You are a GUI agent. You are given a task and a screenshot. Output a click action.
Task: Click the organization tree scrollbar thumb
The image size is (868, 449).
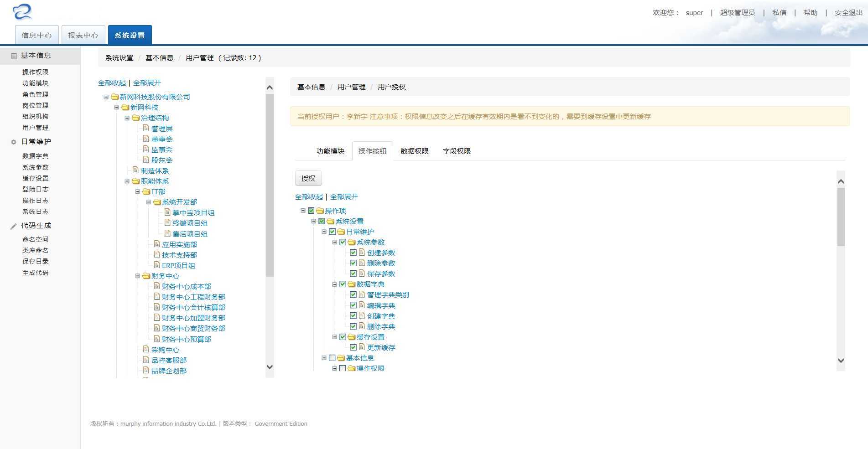pos(270,185)
